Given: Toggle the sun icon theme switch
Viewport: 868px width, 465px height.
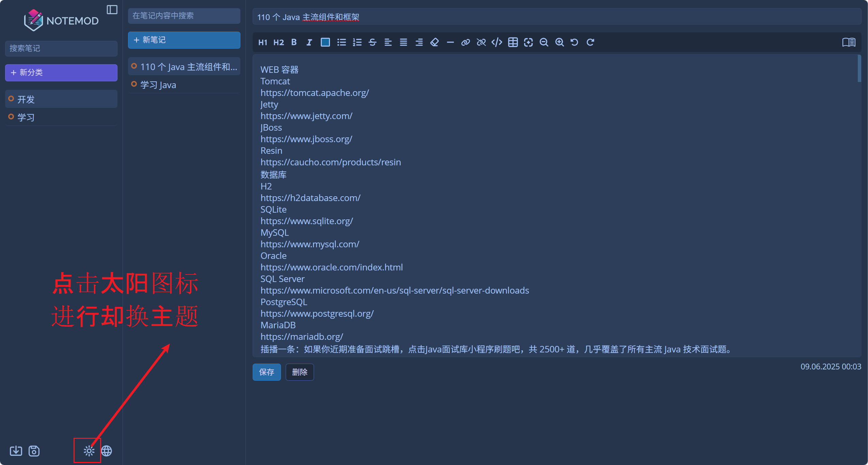Looking at the screenshot, I should tap(89, 451).
